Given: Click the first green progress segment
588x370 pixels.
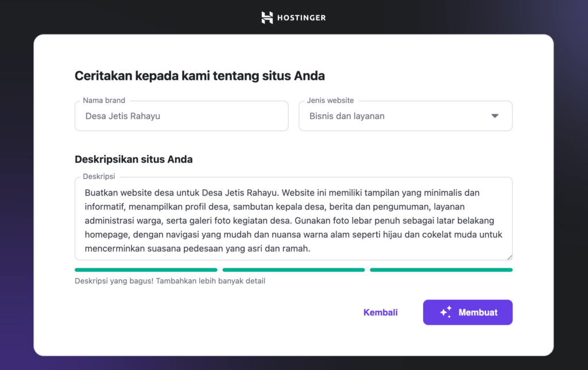Looking at the screenshot, I should pyautogui.click(x=145, y=269).
